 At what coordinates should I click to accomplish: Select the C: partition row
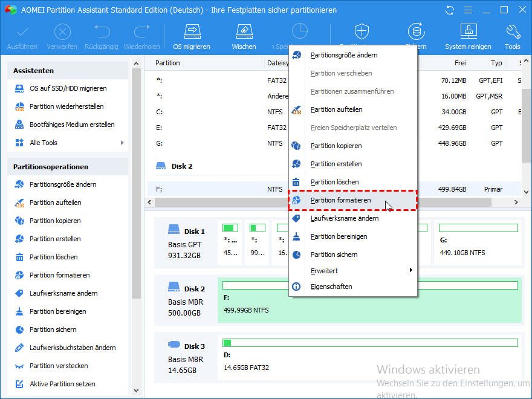tap(334, 112)
